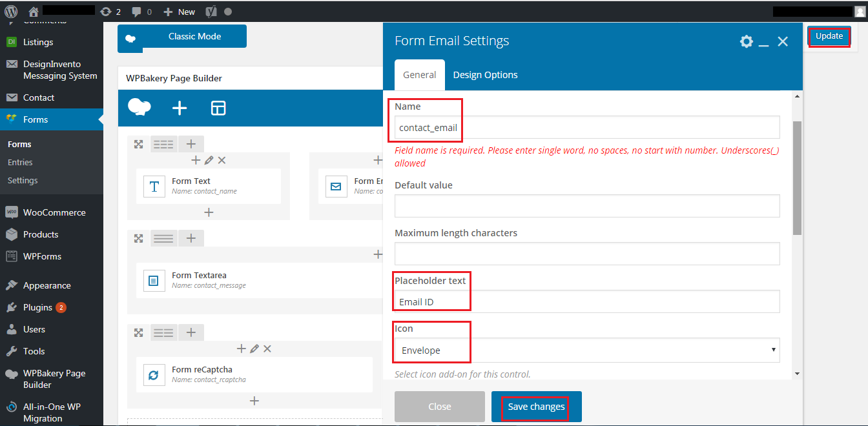Click the Form Text T icon
The width and height of the screenshot is (868, 426).
(x=154, y=187)
